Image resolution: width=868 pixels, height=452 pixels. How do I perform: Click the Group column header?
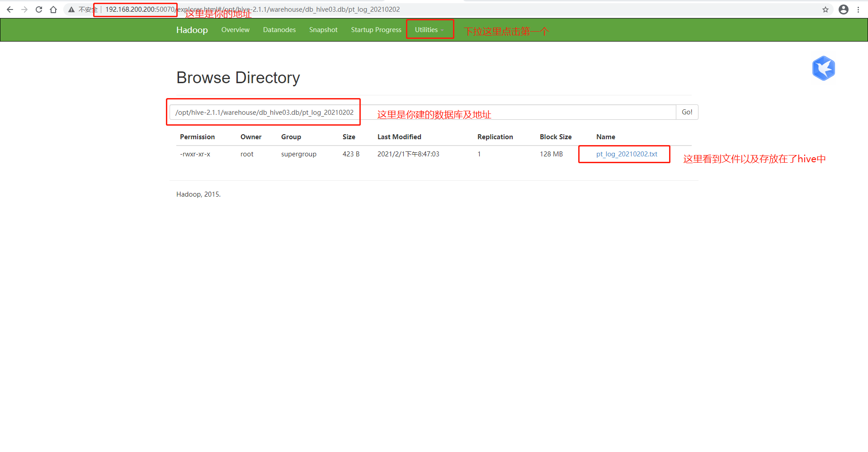click(x=291, y=137)
